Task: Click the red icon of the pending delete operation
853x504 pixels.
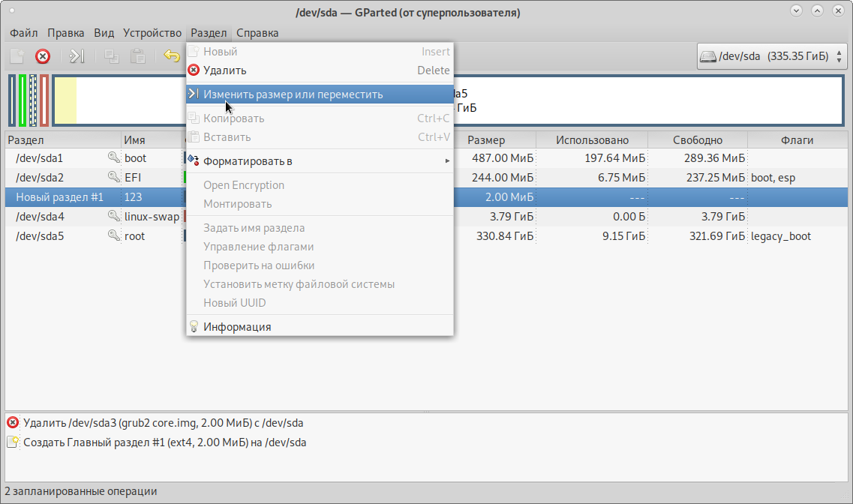Action: coord(13,422)
